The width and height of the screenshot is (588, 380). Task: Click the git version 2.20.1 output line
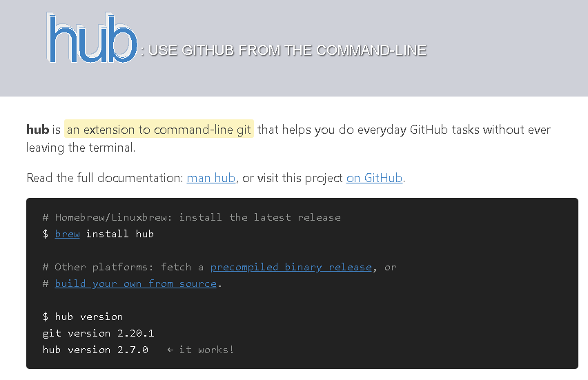(98, 333)
